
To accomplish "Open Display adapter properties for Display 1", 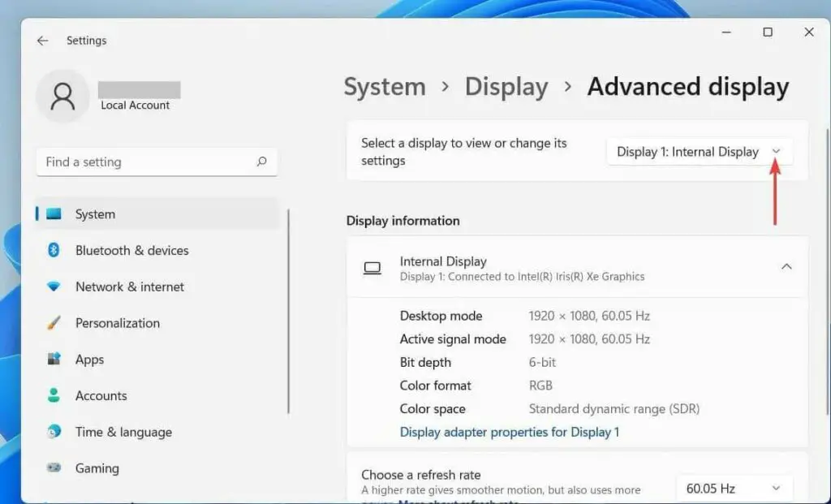I will [510, 432].
